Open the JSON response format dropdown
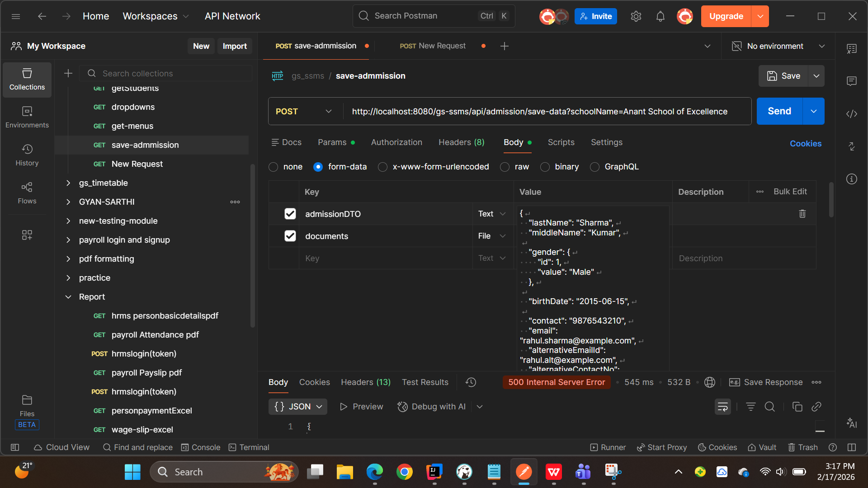Image resolution: width=868 pixels, height=488 pixels. coord(298,407)
